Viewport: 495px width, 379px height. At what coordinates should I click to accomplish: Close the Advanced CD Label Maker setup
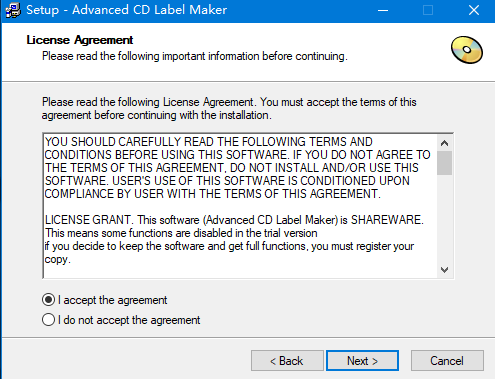[474, 10]
